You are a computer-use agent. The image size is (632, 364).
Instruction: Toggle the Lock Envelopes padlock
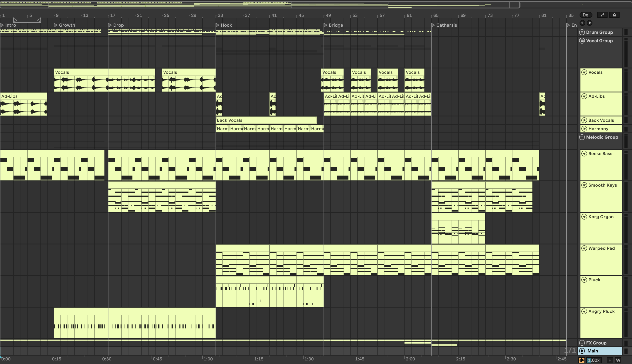[x=614, y=15]
